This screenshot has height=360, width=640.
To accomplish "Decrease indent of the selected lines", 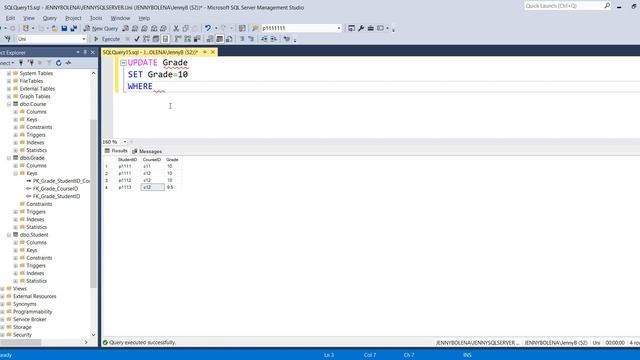I will (264, 39).
